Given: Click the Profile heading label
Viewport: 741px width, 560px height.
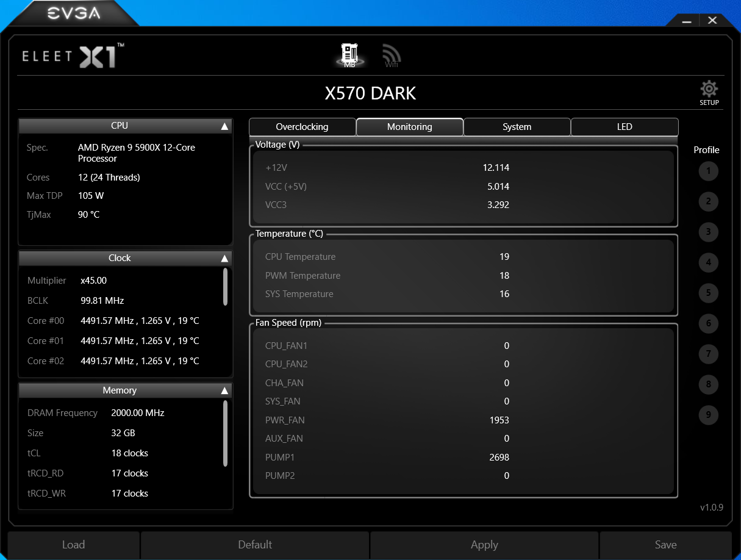Looking at the screenshot, I should (706, 150).
